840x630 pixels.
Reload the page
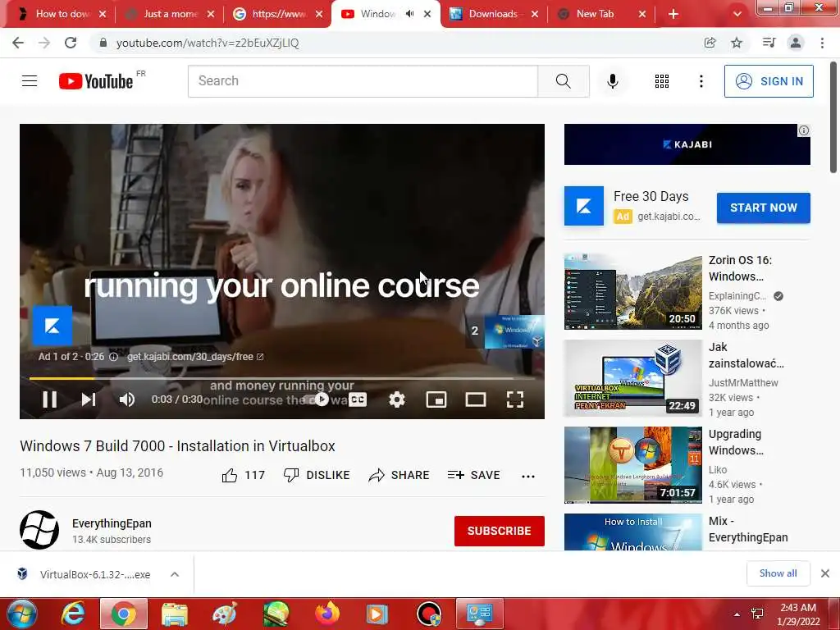pyautogui.click(x=71, y=43)
